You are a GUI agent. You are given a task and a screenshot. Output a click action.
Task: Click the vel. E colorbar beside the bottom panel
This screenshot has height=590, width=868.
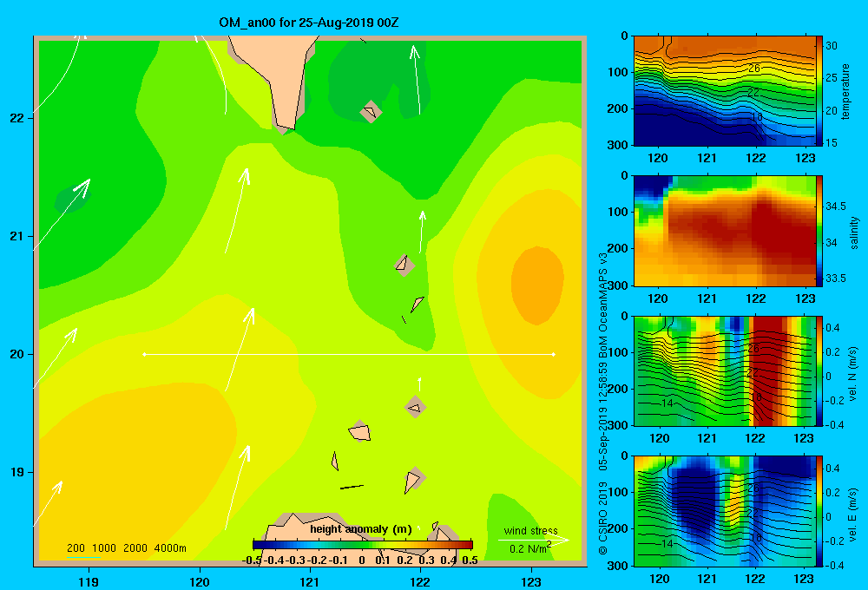(819, 511)
